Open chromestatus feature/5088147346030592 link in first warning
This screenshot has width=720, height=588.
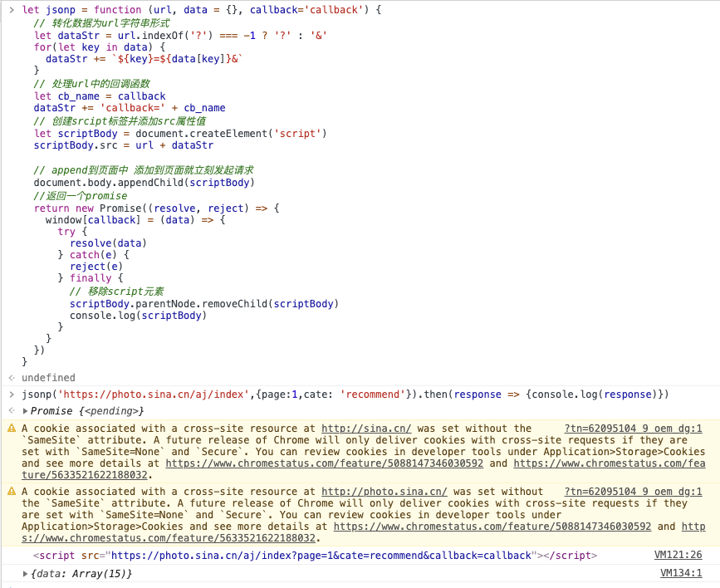coord(324,463)
